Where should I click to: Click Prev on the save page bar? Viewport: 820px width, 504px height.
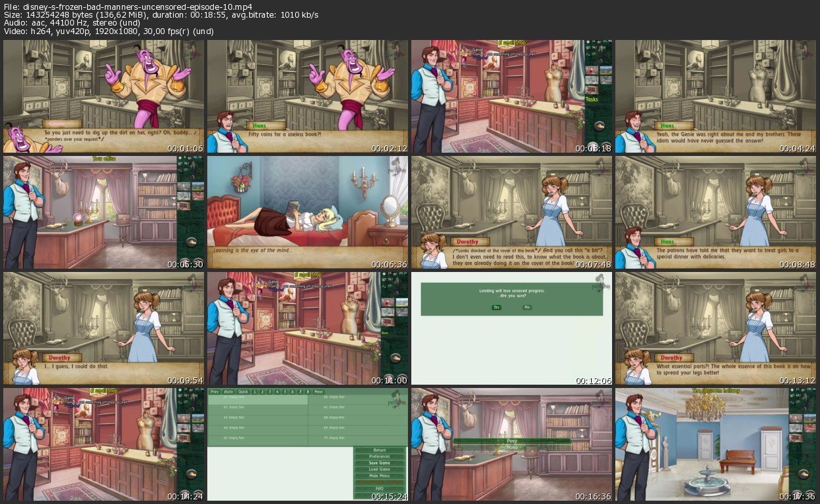click(x=214, y=391)
